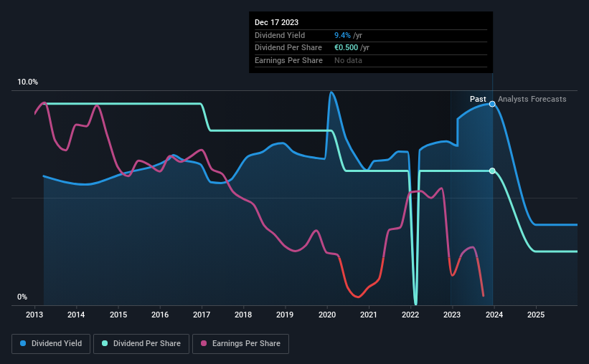Click the tooltip Dividend Per Share row label

pyautogui.click(x=288, y=48)
